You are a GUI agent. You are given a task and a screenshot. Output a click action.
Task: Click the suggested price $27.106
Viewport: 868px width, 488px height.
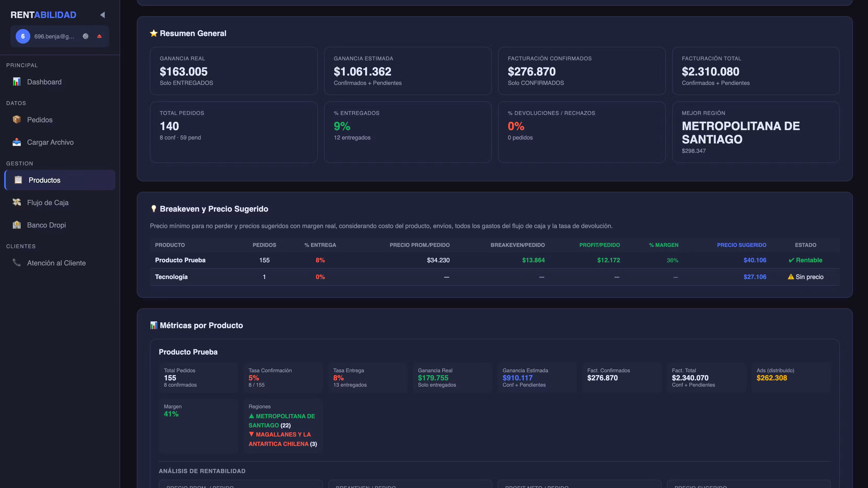(x=755, y=277)
